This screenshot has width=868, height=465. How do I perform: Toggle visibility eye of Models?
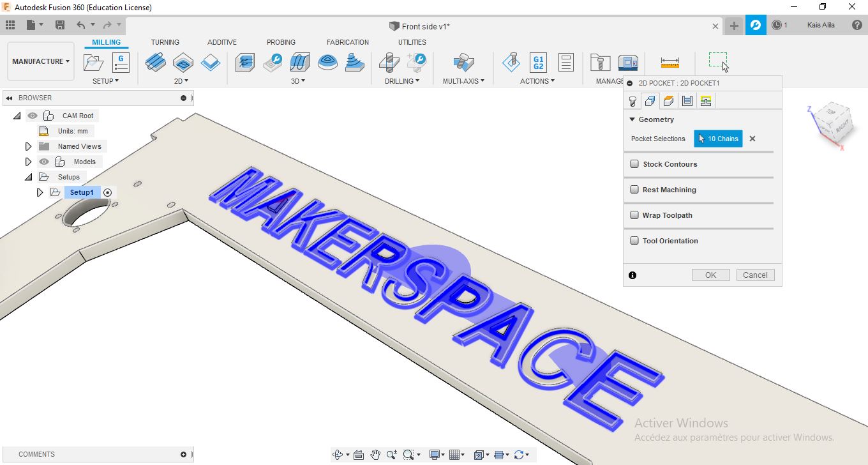[44, 162]
